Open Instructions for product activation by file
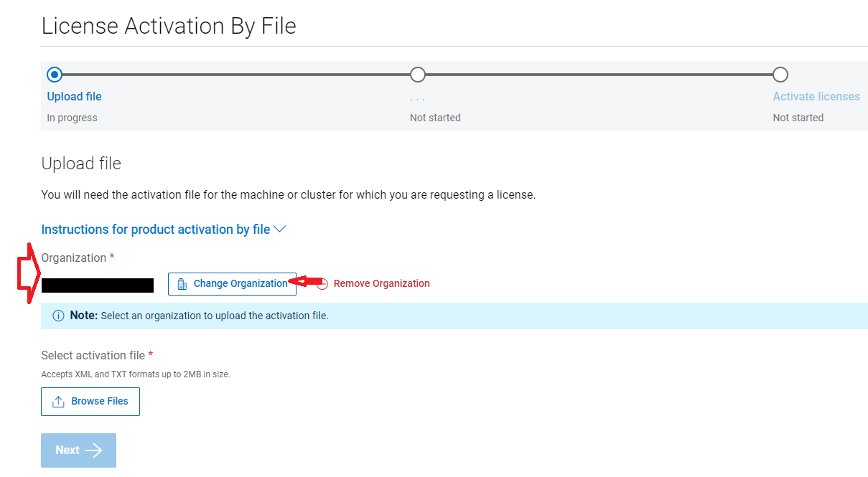 point(156,230)
